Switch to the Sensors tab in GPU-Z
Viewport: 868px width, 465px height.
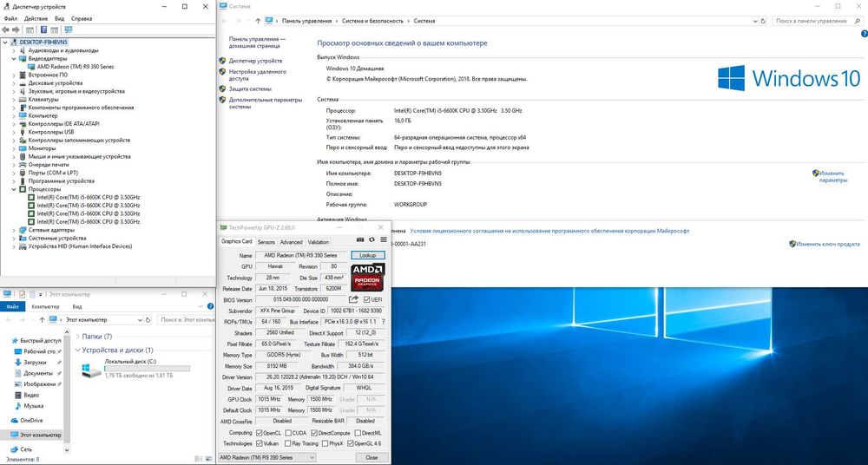(266, 242)
